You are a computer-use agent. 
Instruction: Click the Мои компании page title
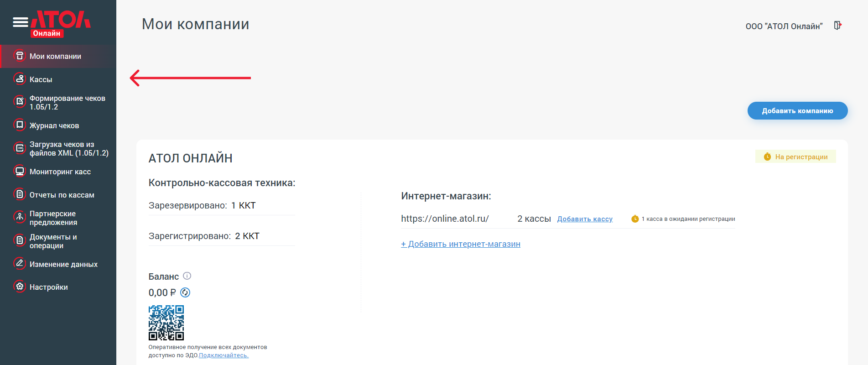pyautogui.click(x=195, y=24)
